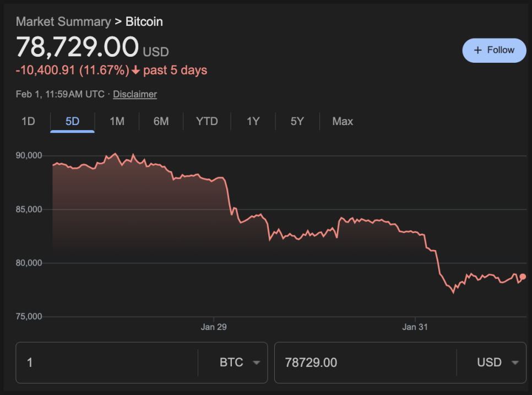Click the Jan 29 date label
This screenshot has width=532, height=395.
click(x=214, y=327)
